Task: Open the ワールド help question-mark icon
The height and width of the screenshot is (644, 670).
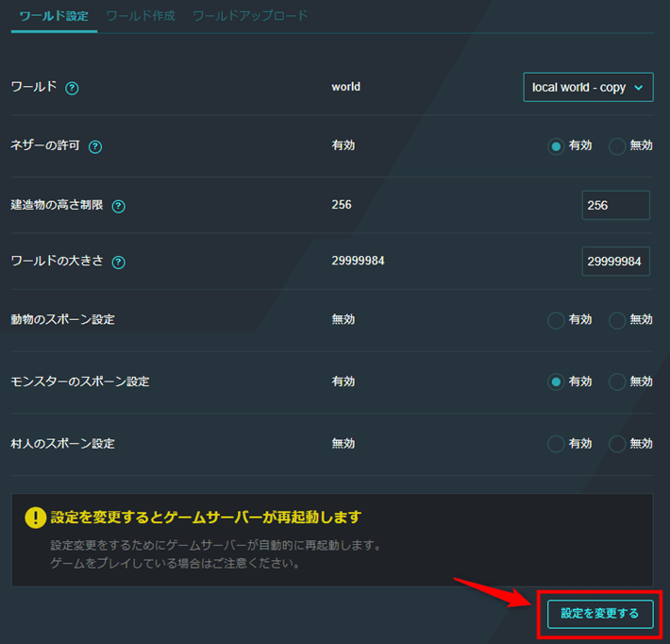Action: coord(72,89)
